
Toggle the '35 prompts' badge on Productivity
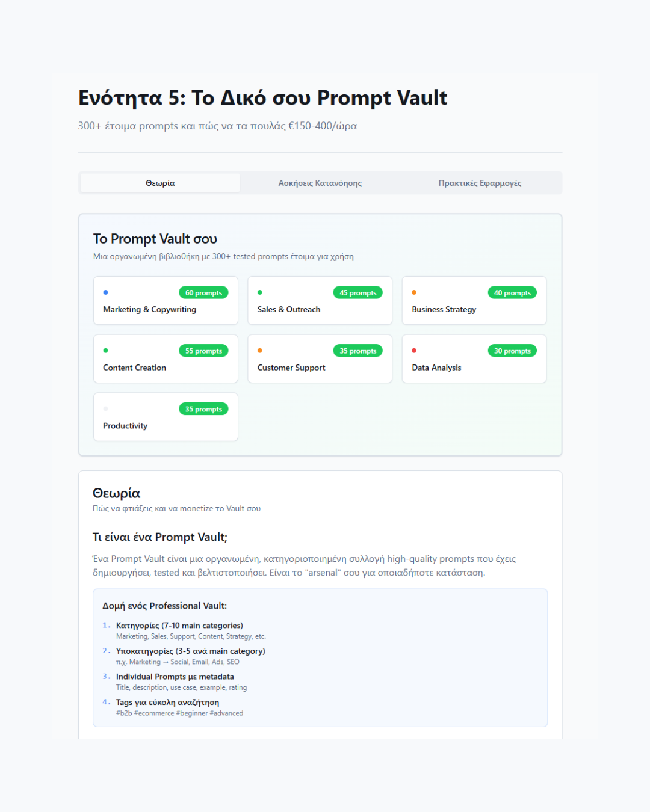[203, 409]
